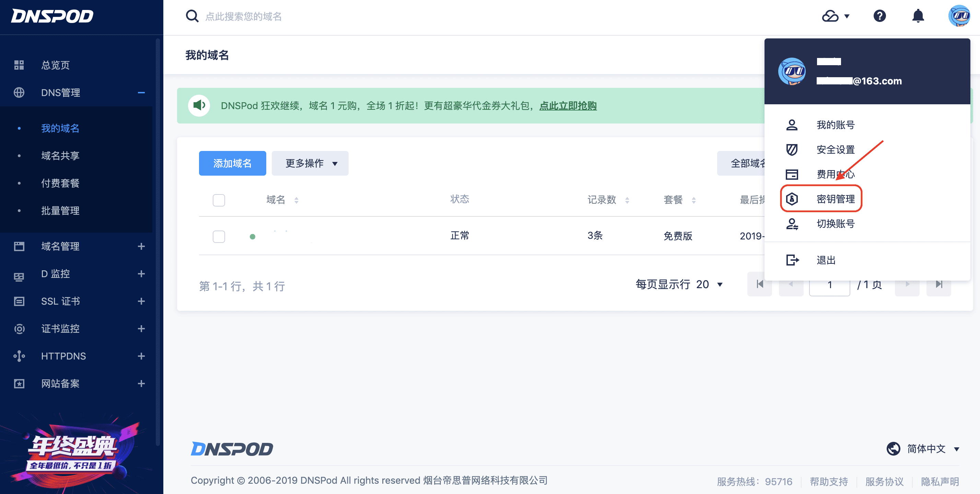Open 批量管理 in sidebar
This screenshot has height=494, width=980.
point(60,210)
